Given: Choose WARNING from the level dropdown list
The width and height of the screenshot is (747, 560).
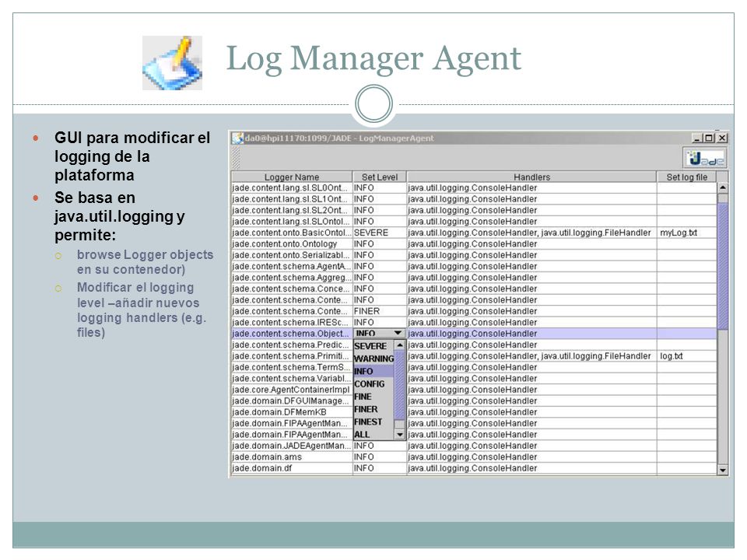Looking at the screenshot, I should (x=373, y=359).
